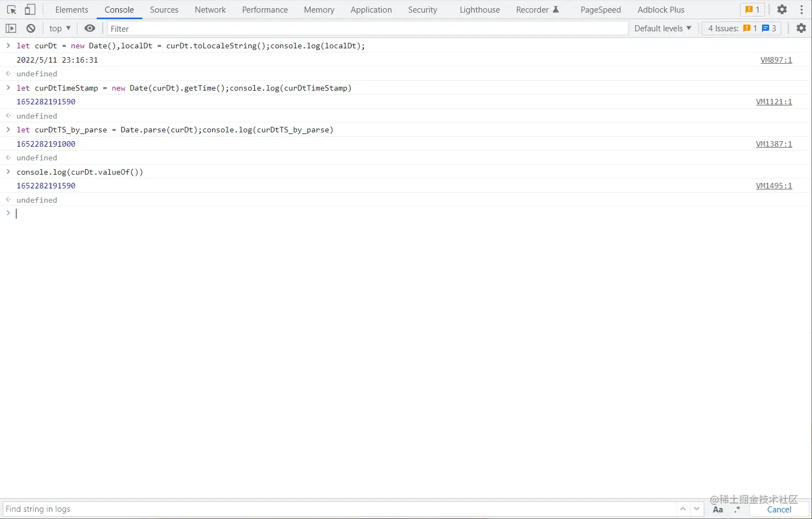Click the warnings count badge in the tab bar
The width and height of the screenshot is (812, 519).
coord(752,10)
